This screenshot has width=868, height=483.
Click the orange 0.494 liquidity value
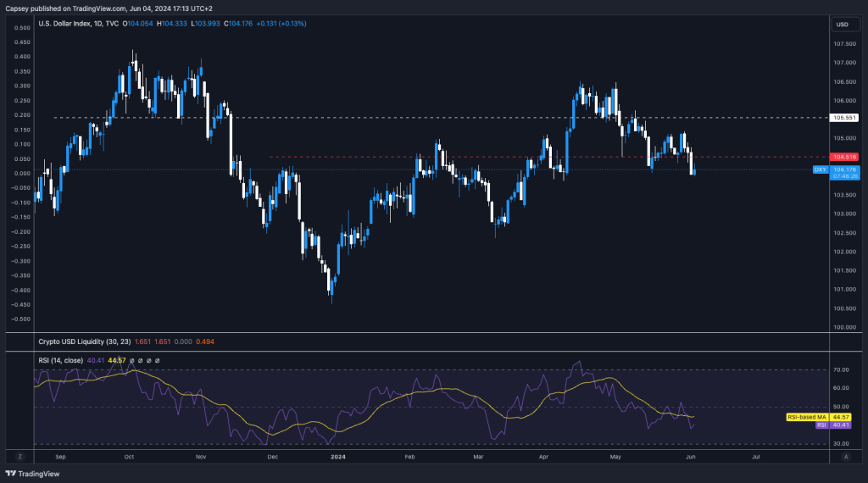point(204,342)
